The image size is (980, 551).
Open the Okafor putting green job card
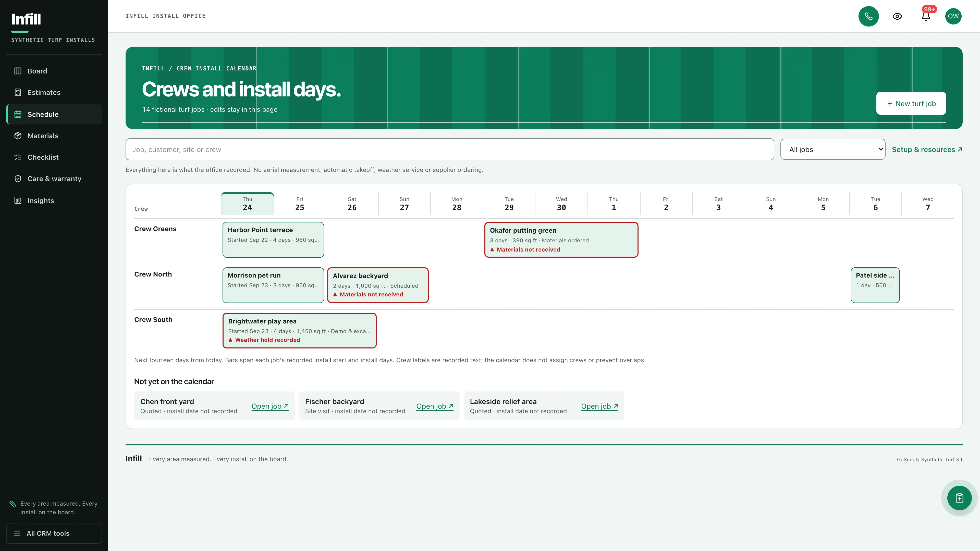tap(561, 240)
